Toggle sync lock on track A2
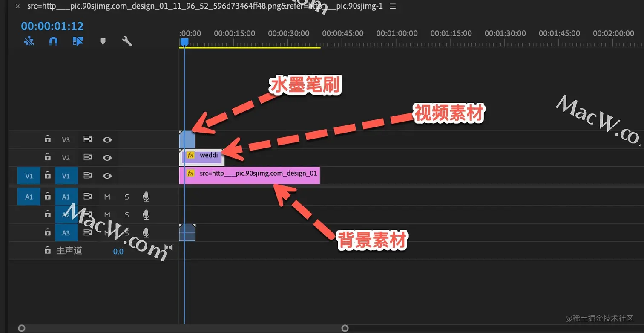644x333 pixels. click(88, 214)
